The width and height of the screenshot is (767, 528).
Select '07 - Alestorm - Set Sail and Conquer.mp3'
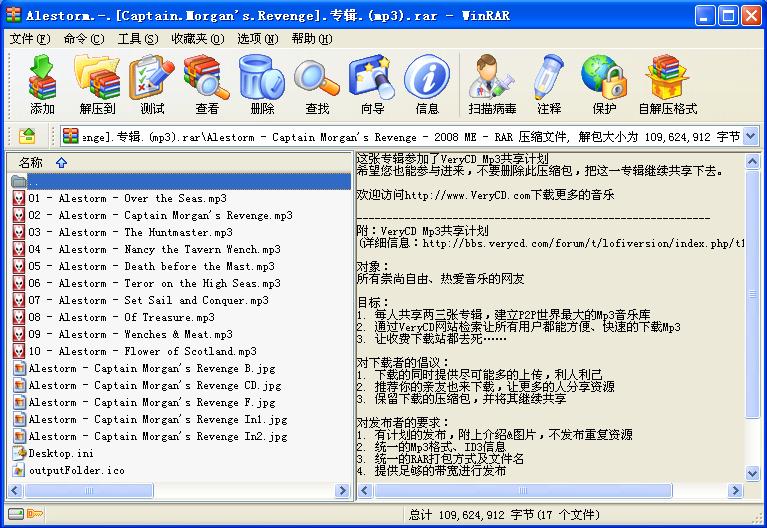pos(140,300)
